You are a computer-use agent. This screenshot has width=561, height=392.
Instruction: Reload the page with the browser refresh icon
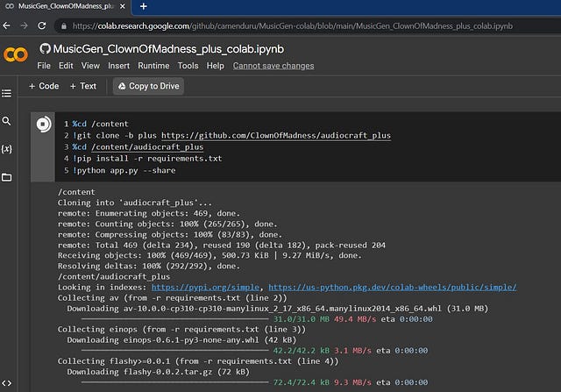[x=42, y=25]
